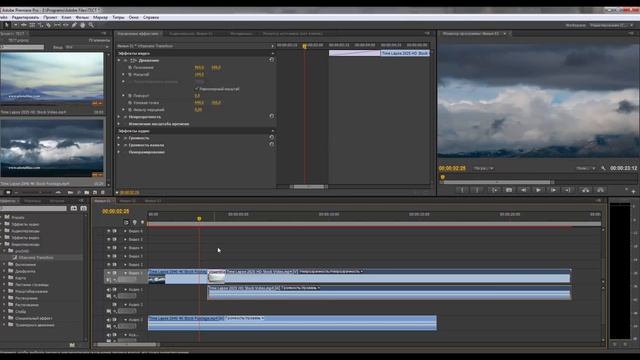Select Vitascene Transition in Effects panel
640x360 pixels.
coord(36,258)
